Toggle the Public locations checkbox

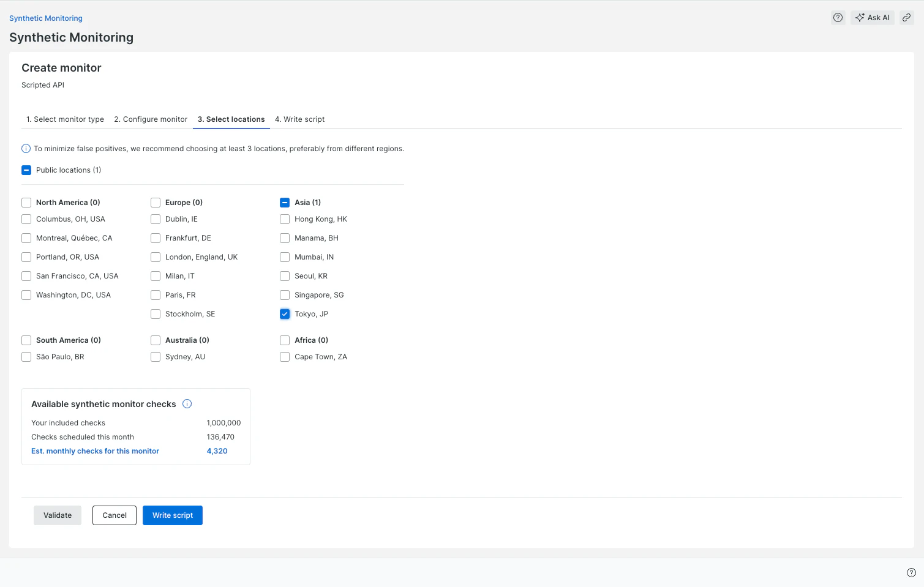[26, 170]
